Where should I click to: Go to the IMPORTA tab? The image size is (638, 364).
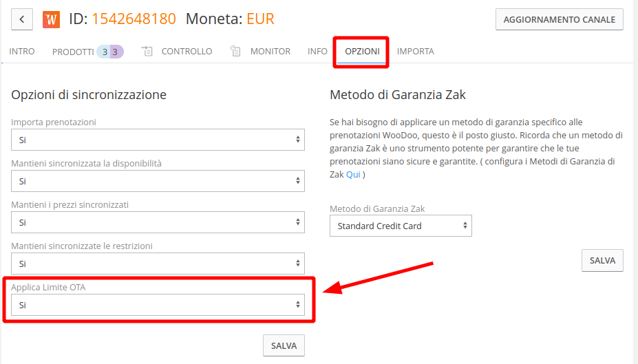[x=416, y=51]
